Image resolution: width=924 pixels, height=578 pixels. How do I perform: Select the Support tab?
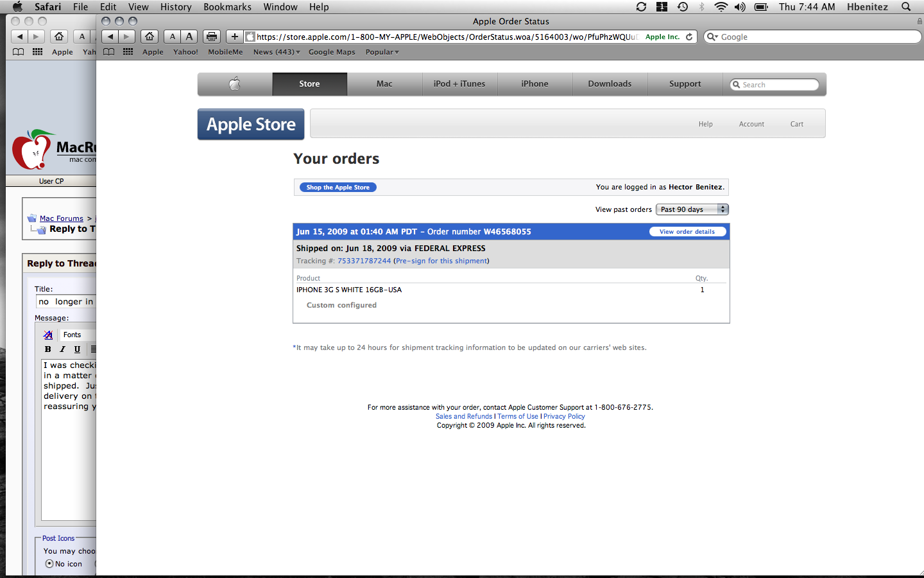coord(685,83)
